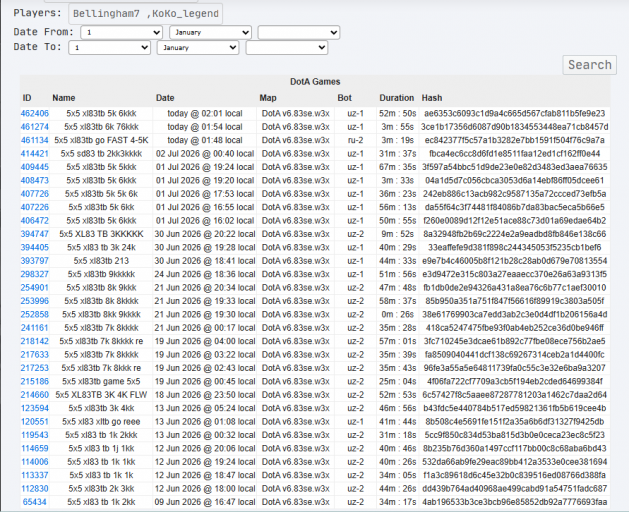Screen dimensions: 629x512
Task: Select the Map column header
Action: tap(268, 98)
